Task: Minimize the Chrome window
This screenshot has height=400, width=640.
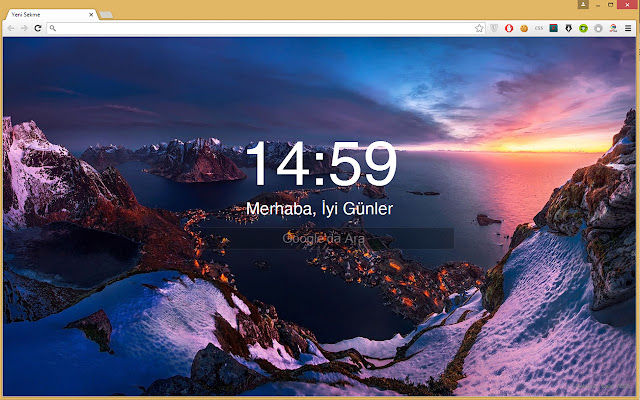Action: [x=598, y=5]
